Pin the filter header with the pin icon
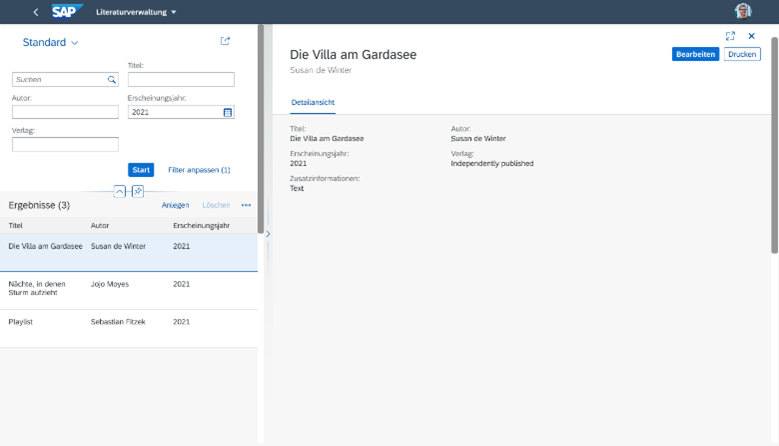This screenshot has width=779, height=446. 138,191
